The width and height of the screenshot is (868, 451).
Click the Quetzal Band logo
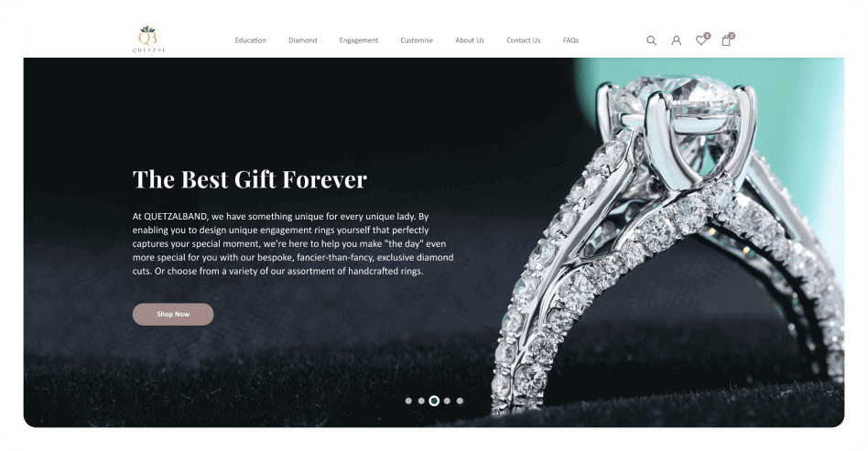[x=148, y=40]
